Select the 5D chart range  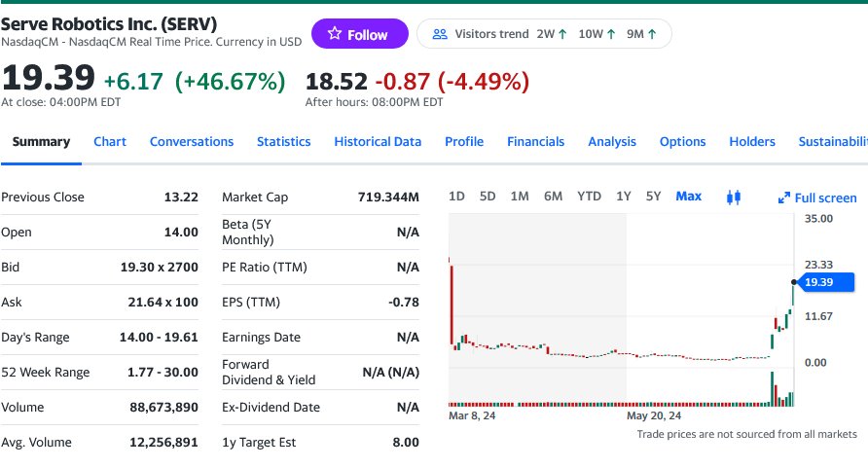[x=488, y=197]
